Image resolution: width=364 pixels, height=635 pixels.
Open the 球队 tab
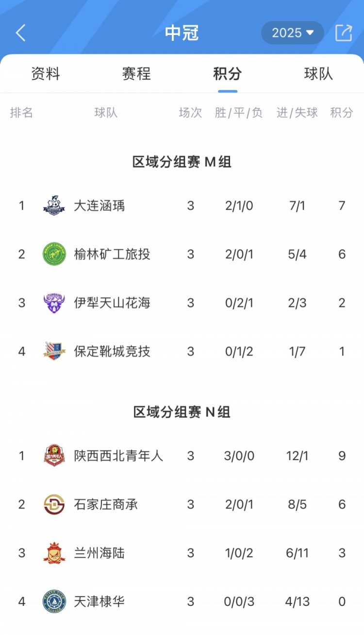click(x=318, y=74)
